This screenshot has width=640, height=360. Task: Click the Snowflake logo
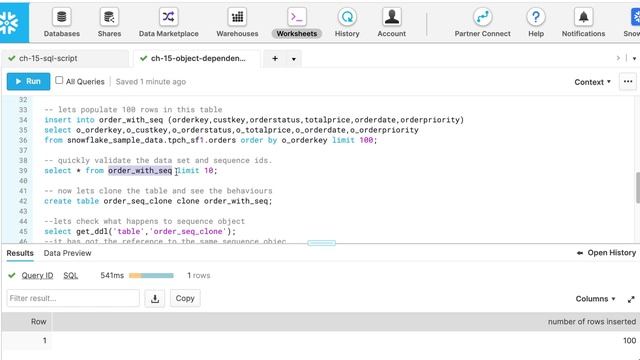pyautogui.click(x=14, y=22)
